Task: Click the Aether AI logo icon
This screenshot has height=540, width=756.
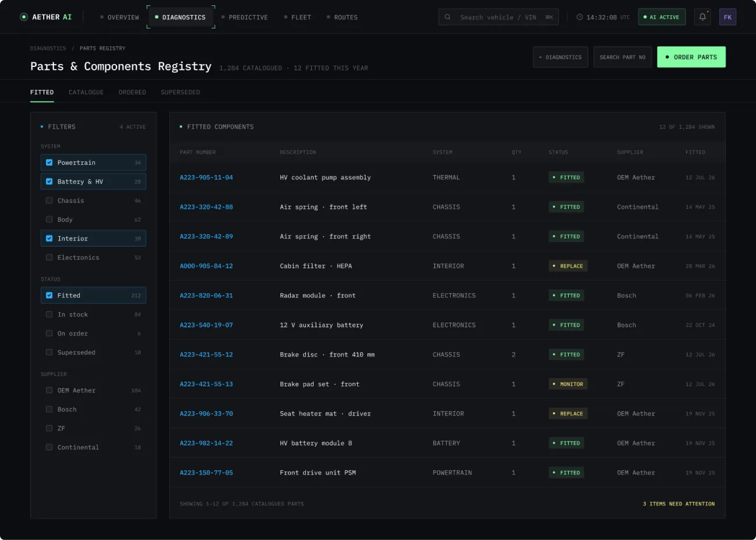Action: pyautogui.click(x=24, y=17)
